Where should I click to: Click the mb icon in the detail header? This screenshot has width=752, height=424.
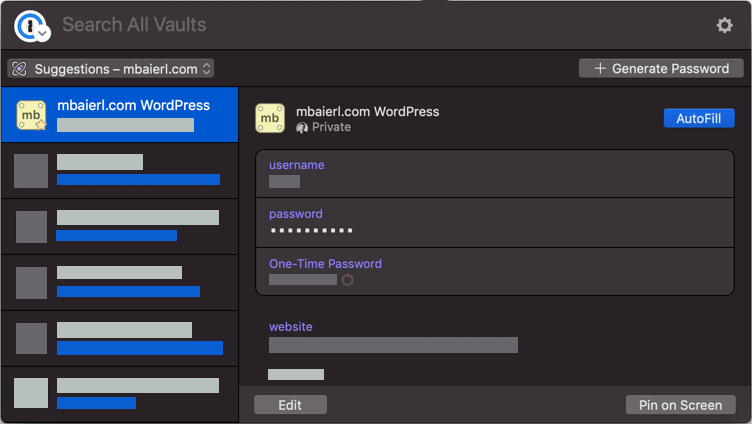click(270, 118)
